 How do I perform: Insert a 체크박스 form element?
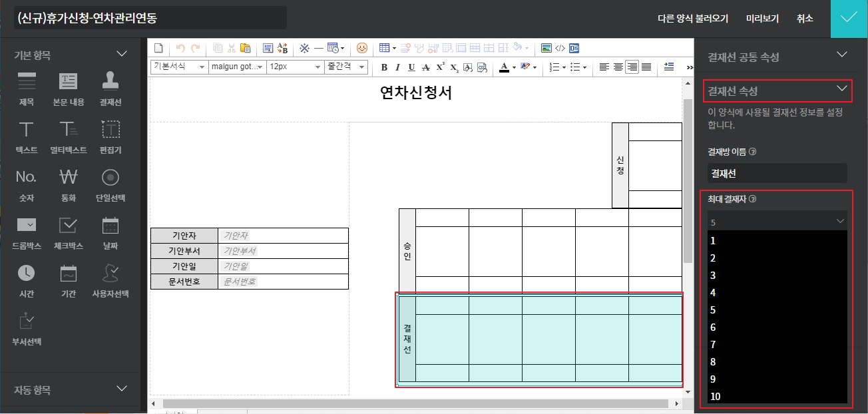click(69, 232)
